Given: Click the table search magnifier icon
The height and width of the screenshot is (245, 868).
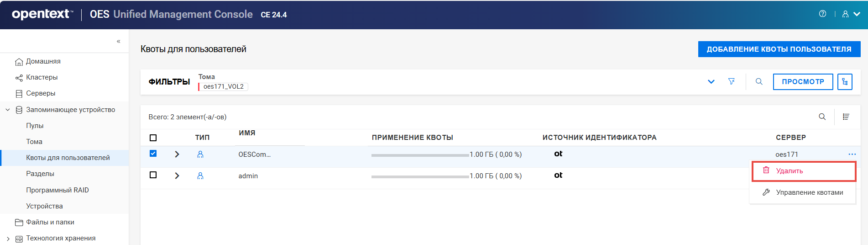Looking at the screenshot, I should point(822,117).
